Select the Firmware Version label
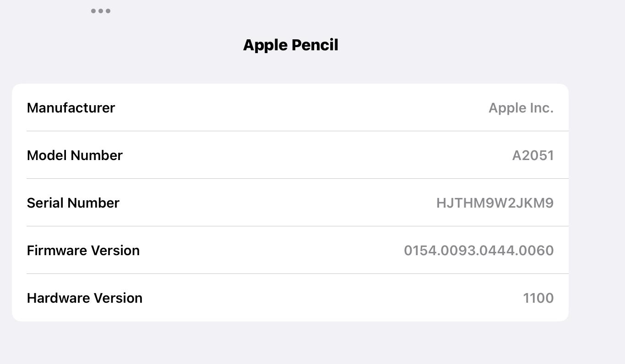Image resolution: width=625 pixels, height=364 pixels. 83,251
